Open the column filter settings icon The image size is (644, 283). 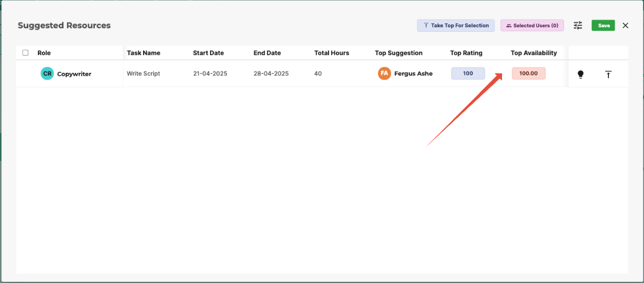(578, 25)
